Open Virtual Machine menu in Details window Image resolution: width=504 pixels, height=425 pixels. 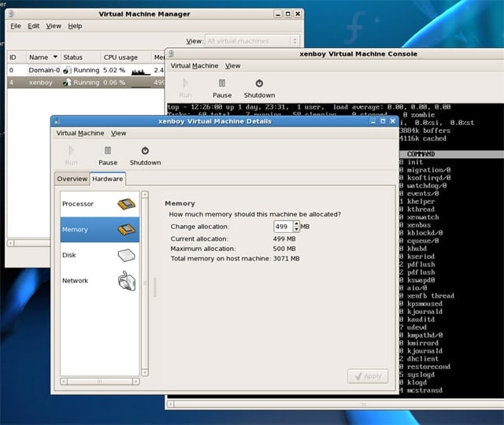point(80,133)
